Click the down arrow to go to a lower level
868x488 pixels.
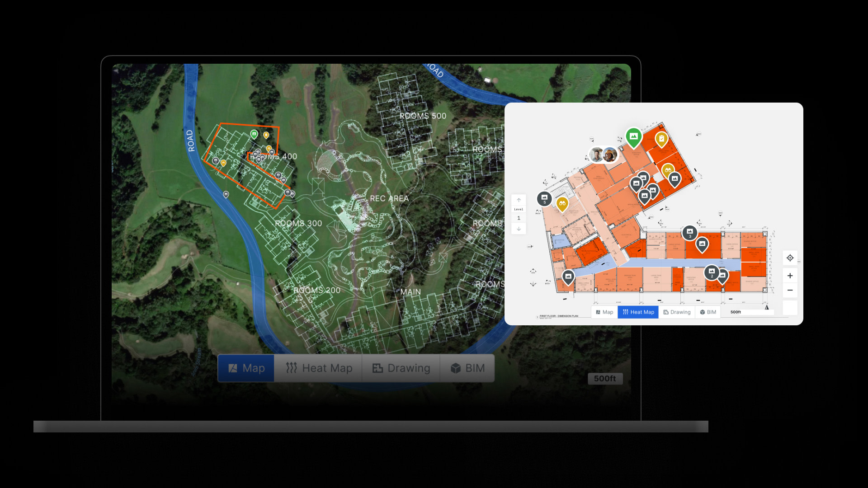coord(519,229)
